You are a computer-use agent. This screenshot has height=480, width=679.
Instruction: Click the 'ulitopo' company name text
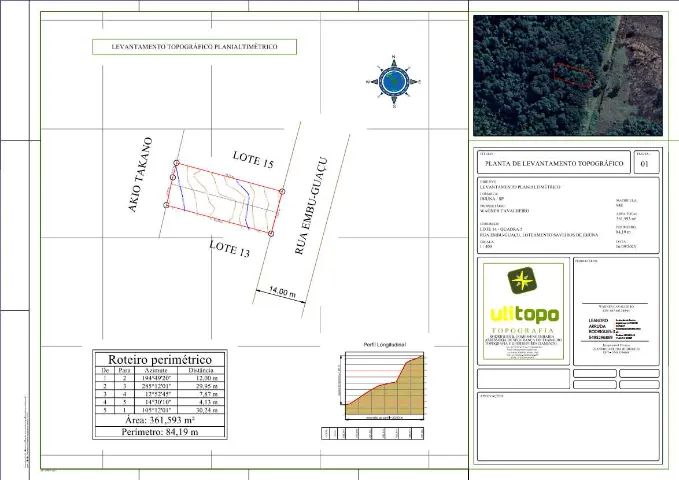(524, 314)
